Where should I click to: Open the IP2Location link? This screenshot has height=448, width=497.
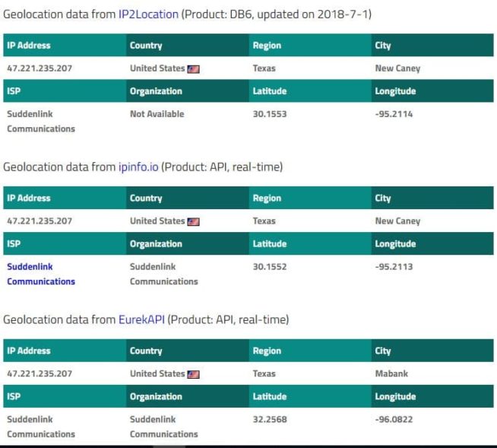[148, 14]
